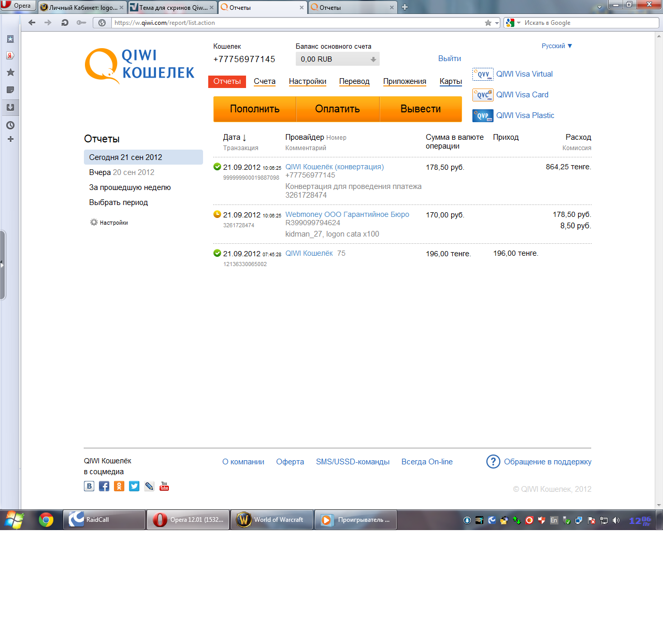Viewport: 663px width, 644px height.
Task: Open the QIWI Кошелёк (конвертация) provider link
Action: pos(335,167)
